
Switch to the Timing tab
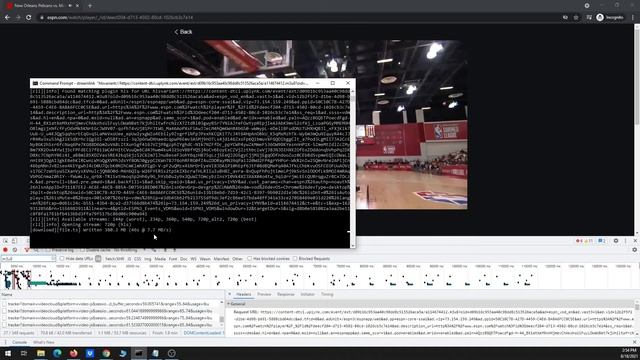327,294
